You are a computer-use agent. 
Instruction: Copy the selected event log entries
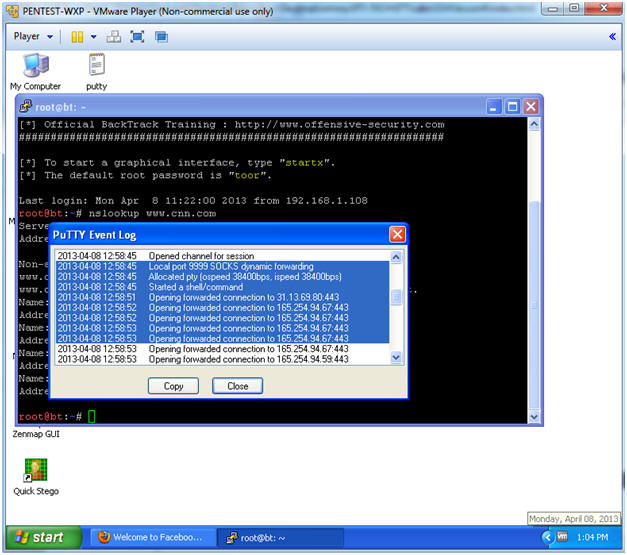pos(173,386)
